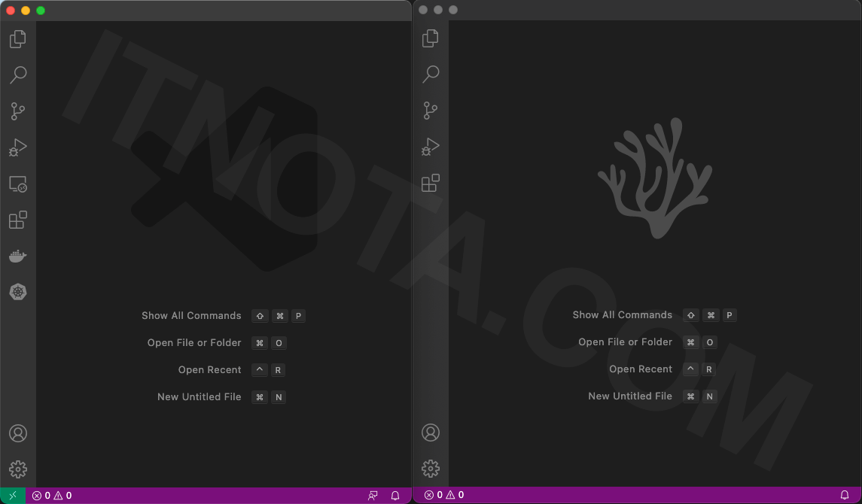Open the Explorer view in the right window
This screenshot has width=862, height=504.
click(x=430, y=38)
